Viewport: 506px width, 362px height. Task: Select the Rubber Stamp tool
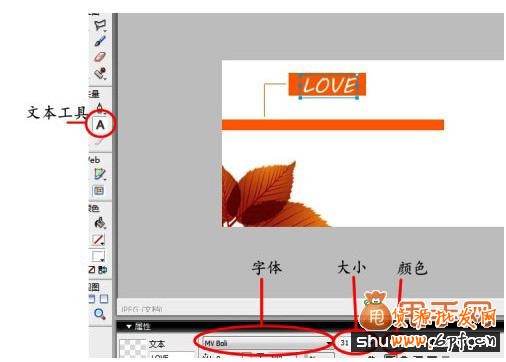(x=100, y=73)
